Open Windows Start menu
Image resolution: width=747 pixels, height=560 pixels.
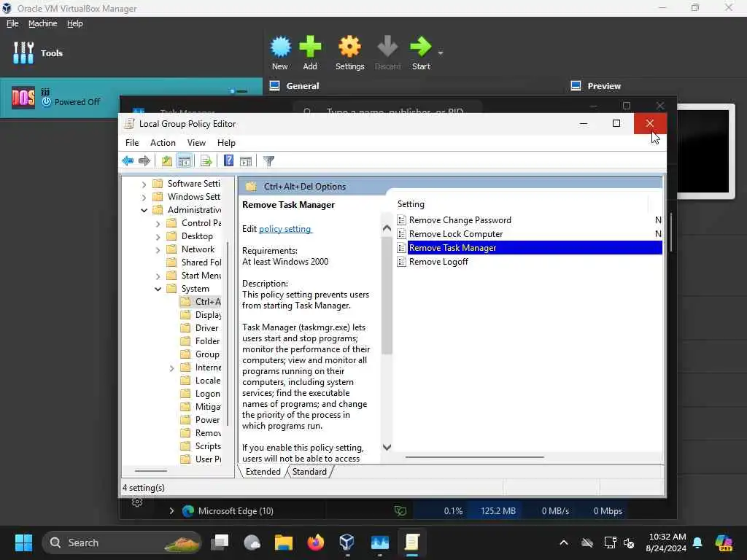[23, 542]
